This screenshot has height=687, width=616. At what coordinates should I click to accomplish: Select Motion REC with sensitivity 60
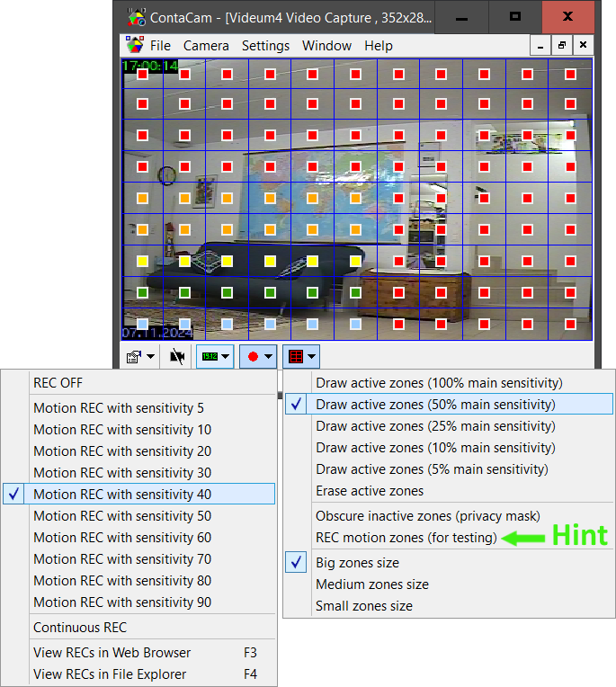(x=138, y=537)
